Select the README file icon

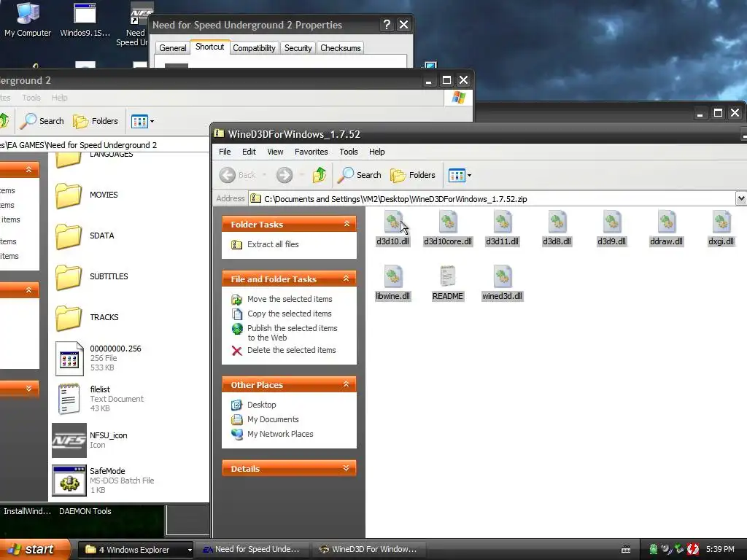coord(448,276)
